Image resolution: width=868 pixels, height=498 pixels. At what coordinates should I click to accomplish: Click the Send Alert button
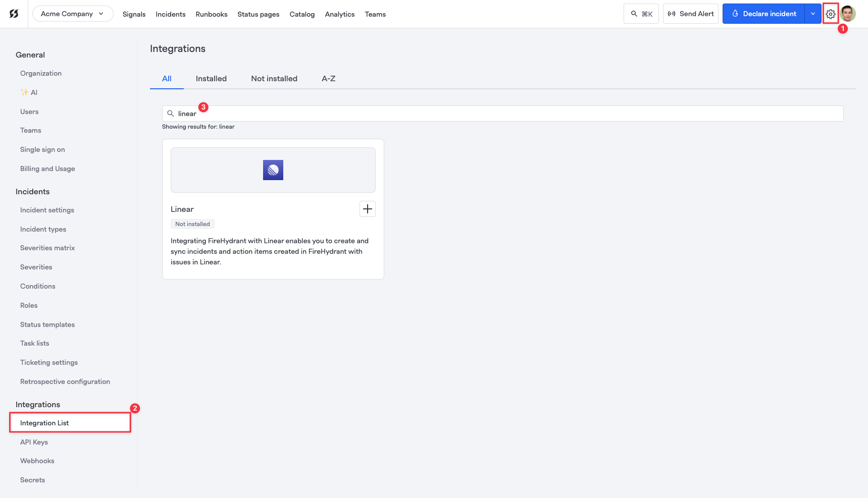pyautogui.click(x=691, y=14)
